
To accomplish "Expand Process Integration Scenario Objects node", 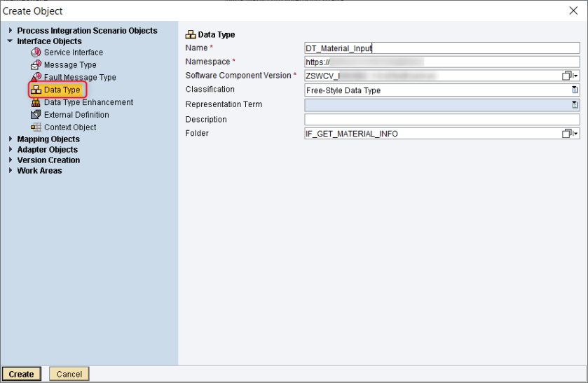I will [x=10, y=31].
